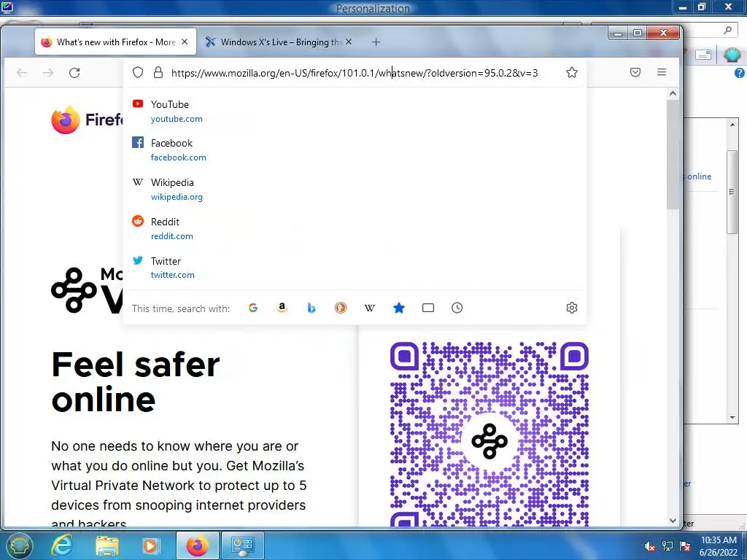747x560 pixels.
Task: Click Personalization window help icon
Action: (739, 73)
